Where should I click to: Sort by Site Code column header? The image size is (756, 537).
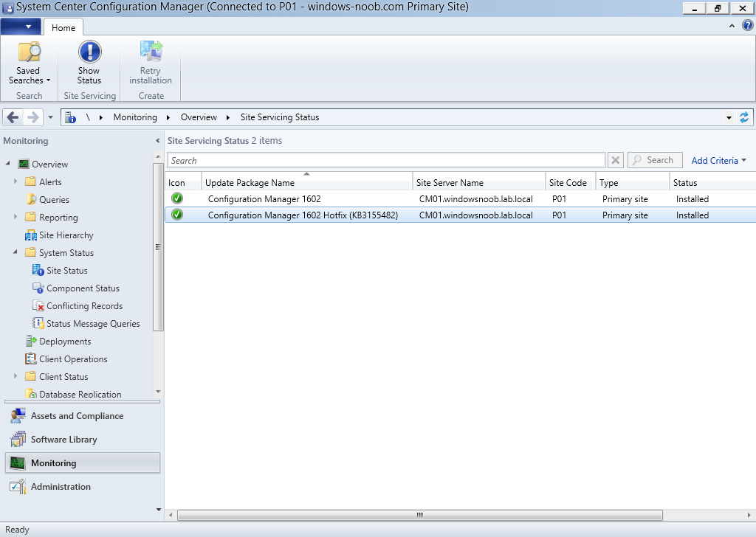[x=571, y=182]
